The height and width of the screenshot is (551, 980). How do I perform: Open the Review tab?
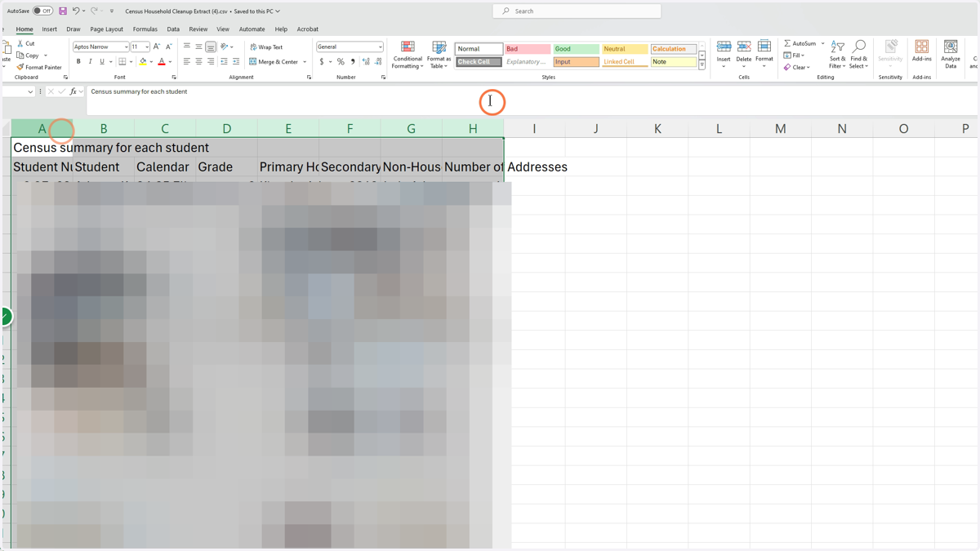tap(198, 29)
